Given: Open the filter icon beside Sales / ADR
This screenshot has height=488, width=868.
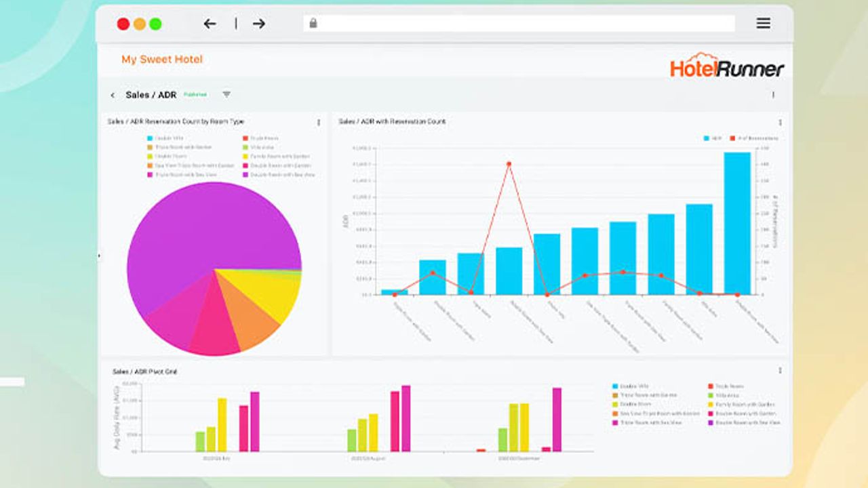Looking at the screenshot, I should pos(226,95).
